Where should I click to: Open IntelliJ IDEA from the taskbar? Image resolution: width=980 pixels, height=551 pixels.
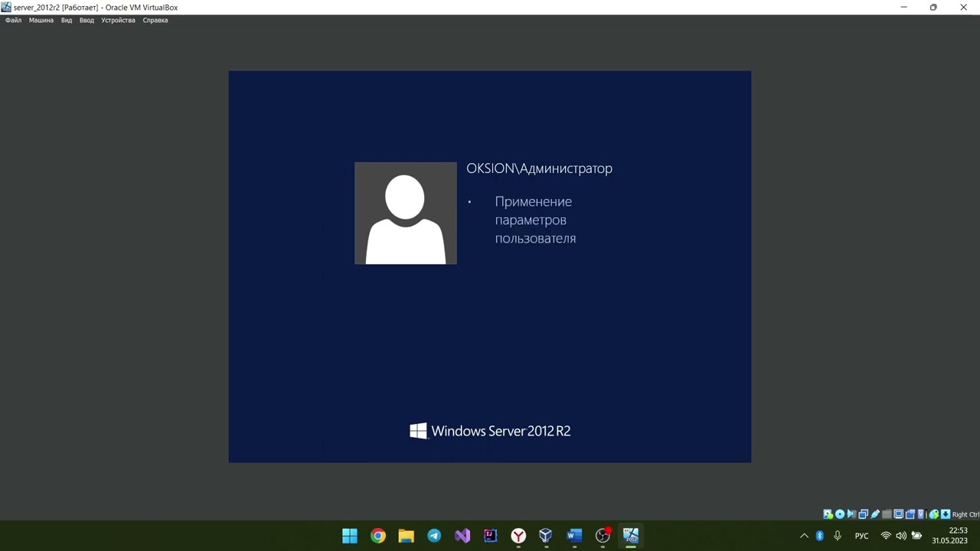[x=490, y=536]
